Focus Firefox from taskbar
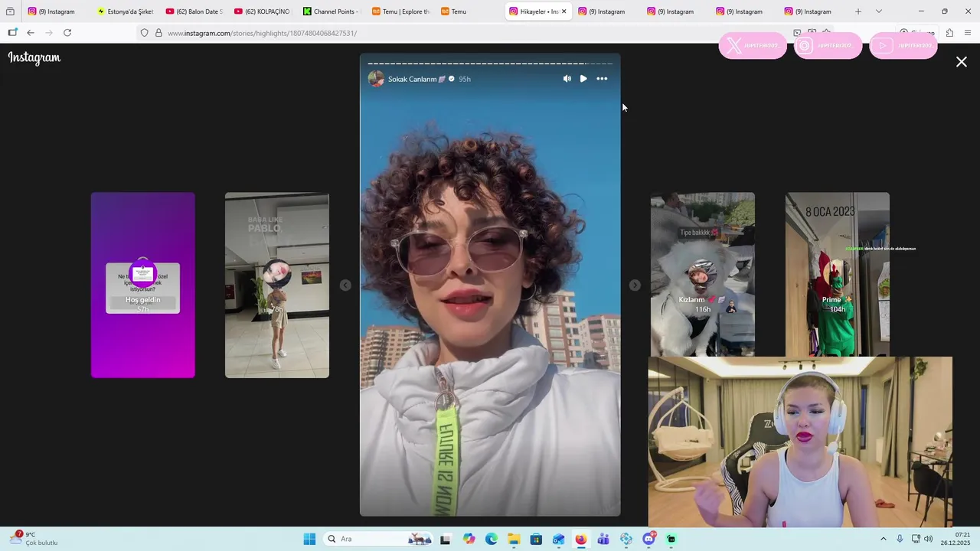 [581, 539]
